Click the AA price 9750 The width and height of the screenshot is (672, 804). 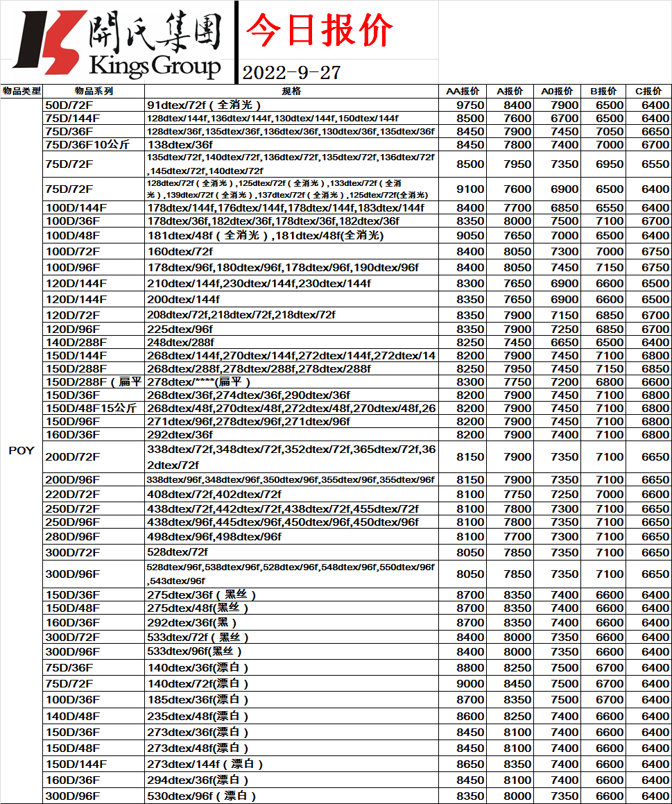coord(470,105)
